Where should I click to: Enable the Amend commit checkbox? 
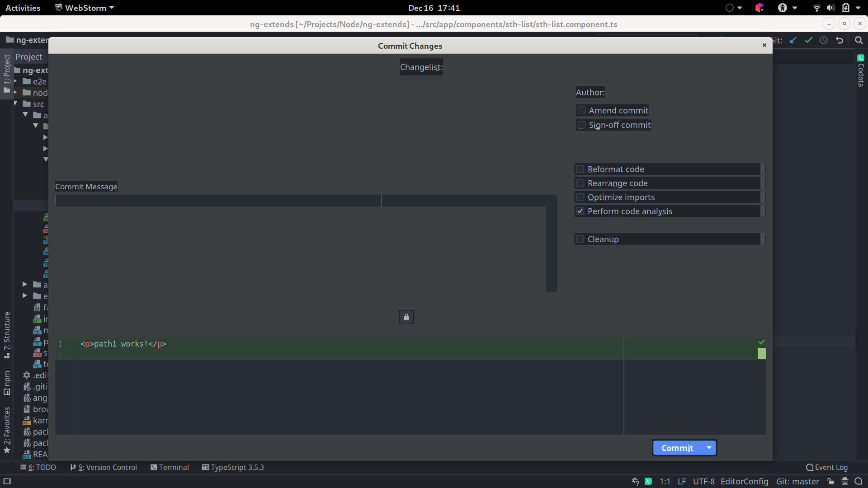click(581, 110)
